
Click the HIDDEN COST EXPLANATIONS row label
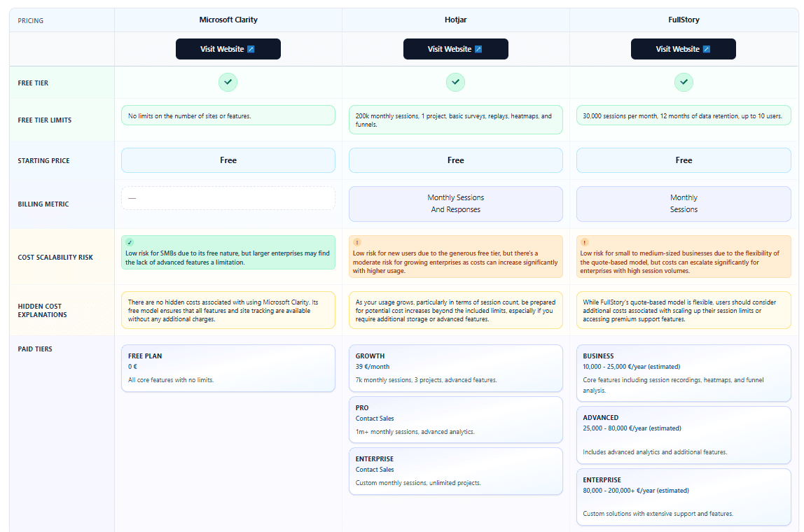pyautogui.click(x=42, y=311)
